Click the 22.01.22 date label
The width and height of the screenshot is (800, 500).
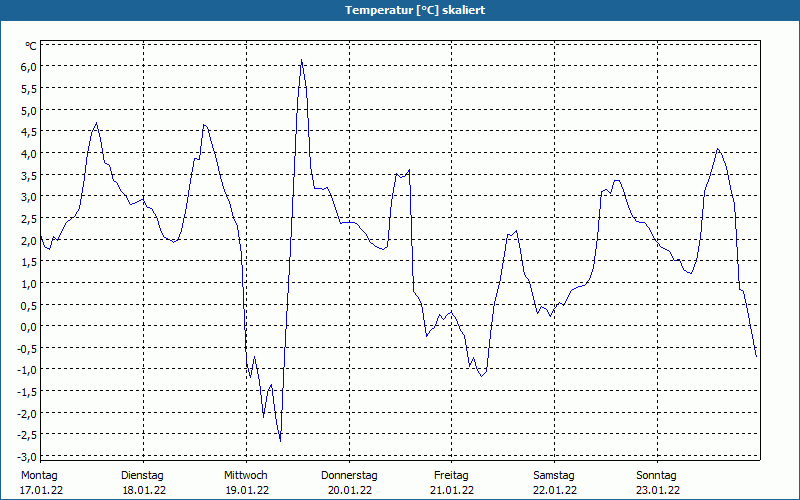point(555,491)
